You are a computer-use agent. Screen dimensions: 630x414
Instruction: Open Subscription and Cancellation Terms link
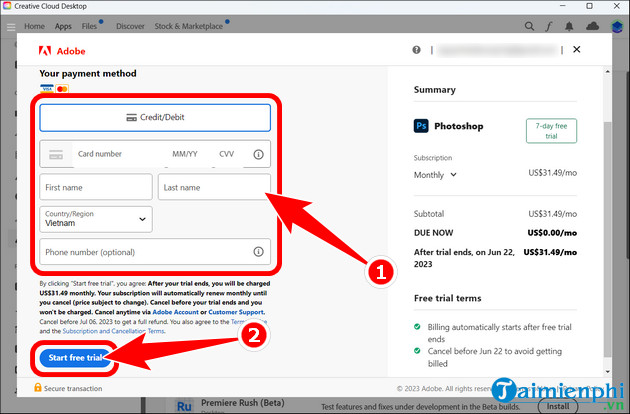tap(113, 331)
